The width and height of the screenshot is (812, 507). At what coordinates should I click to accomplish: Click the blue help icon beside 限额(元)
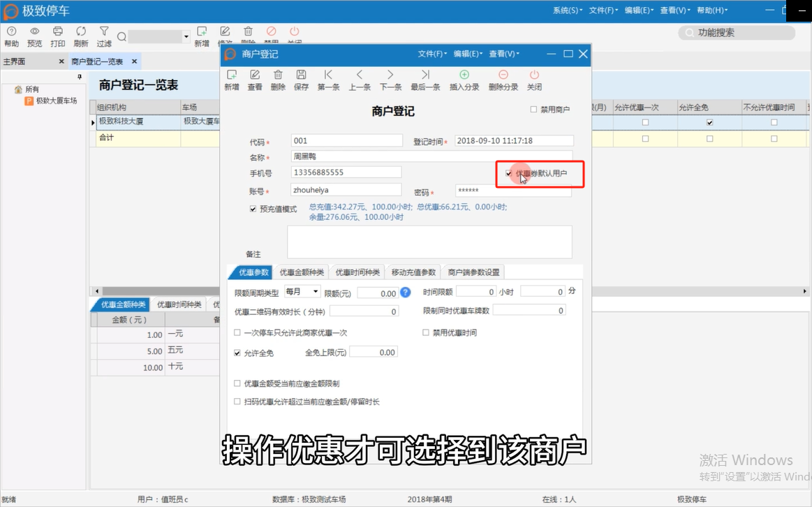tap(405, 293)
